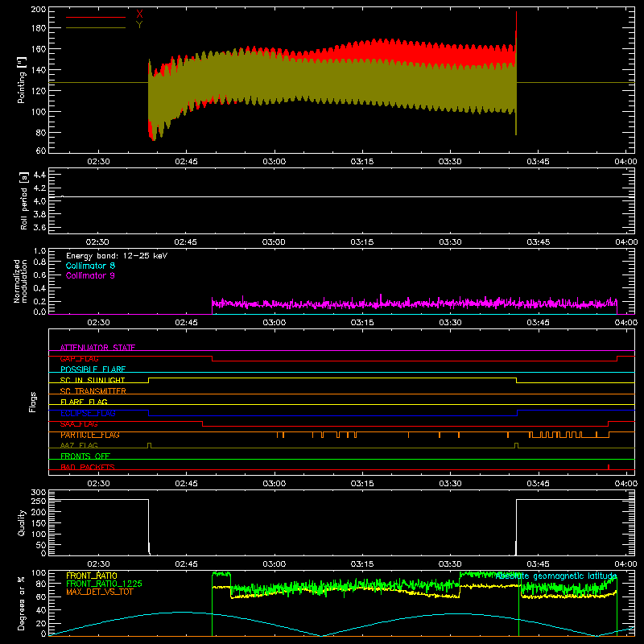644x644 pixels.
Task: Click the red X legend label
Action: click(x=139, y=14)
